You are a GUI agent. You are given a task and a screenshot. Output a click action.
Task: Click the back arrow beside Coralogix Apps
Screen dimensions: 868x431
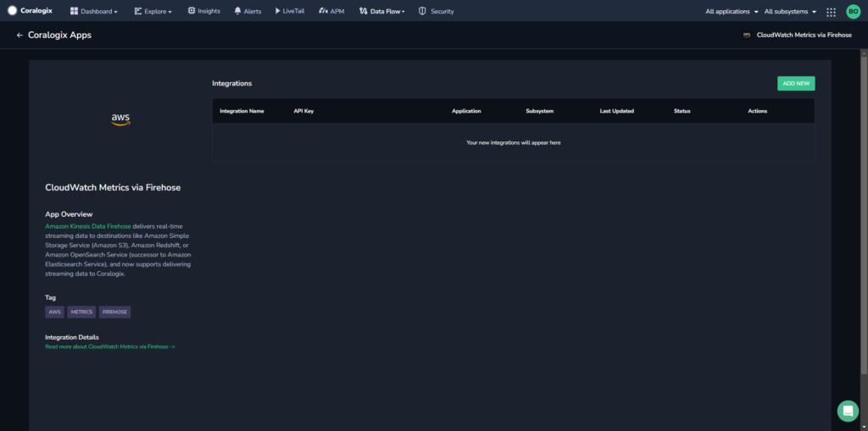tap(20, 35)
